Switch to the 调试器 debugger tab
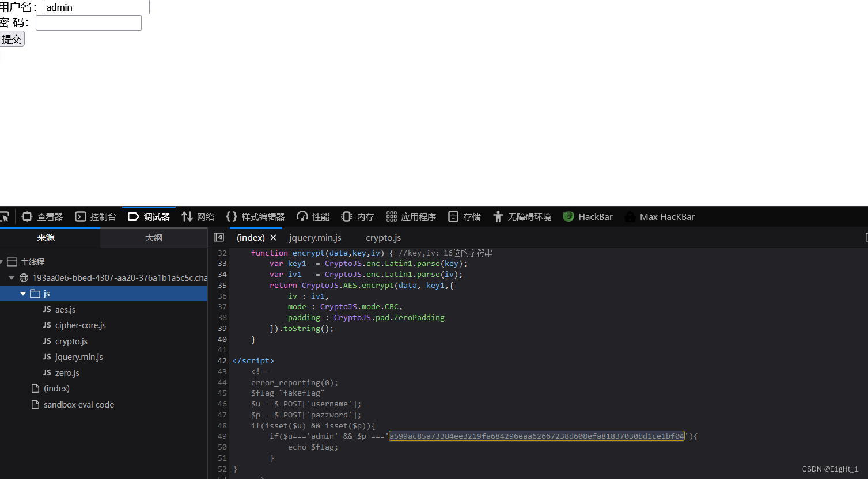 [149, 216]
